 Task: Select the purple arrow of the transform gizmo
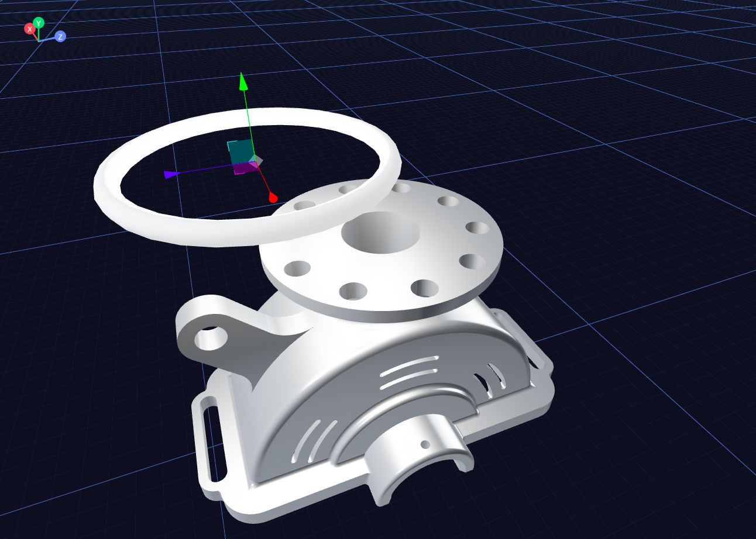coord(171,174)
